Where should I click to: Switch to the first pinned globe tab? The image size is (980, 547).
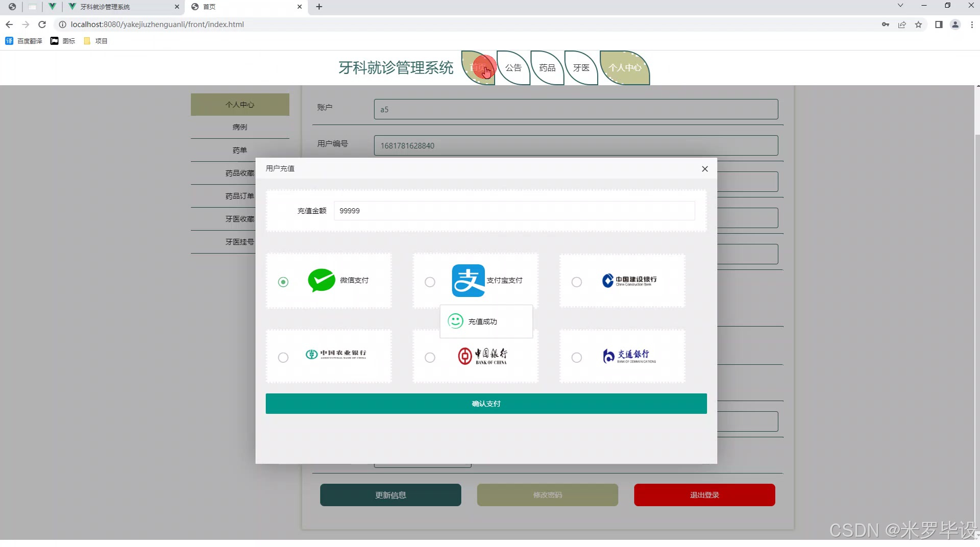click(x=12, y=7)
